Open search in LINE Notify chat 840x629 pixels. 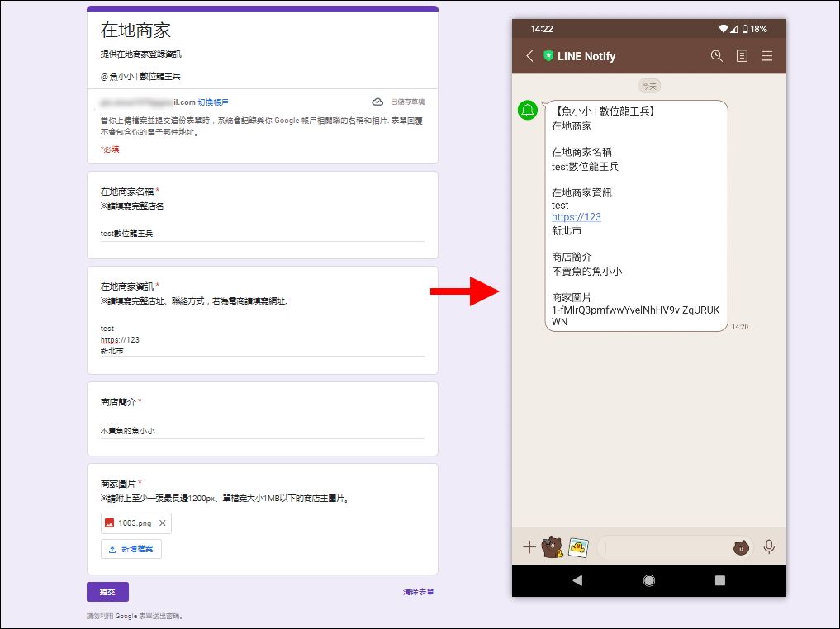click(x=716, y=55)
